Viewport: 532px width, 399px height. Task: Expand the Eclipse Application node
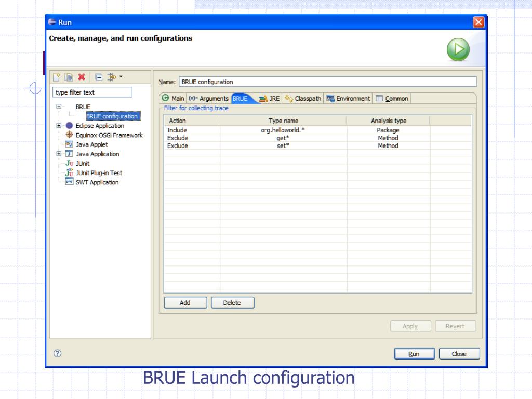pos(59,126)
